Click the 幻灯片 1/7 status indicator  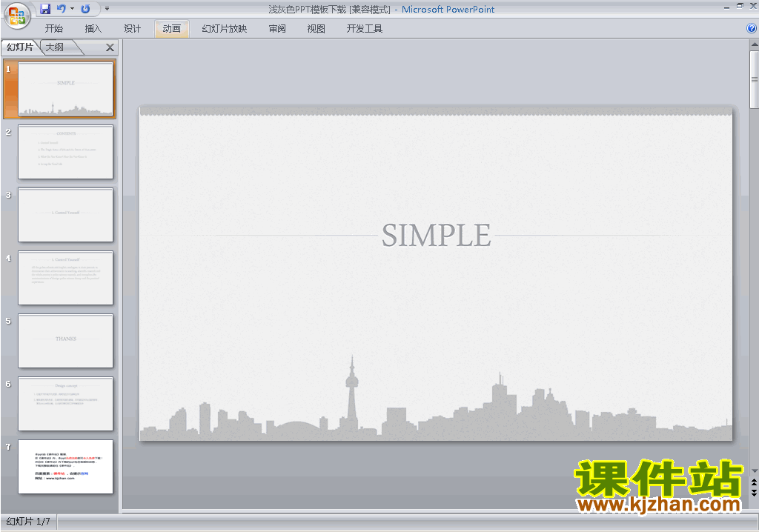click(28, 522)
